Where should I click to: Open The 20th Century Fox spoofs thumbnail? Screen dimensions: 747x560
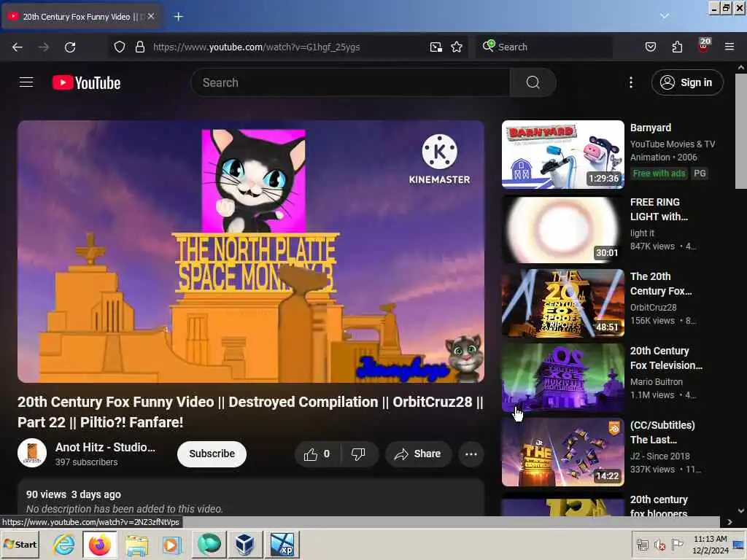coord(562,303)
